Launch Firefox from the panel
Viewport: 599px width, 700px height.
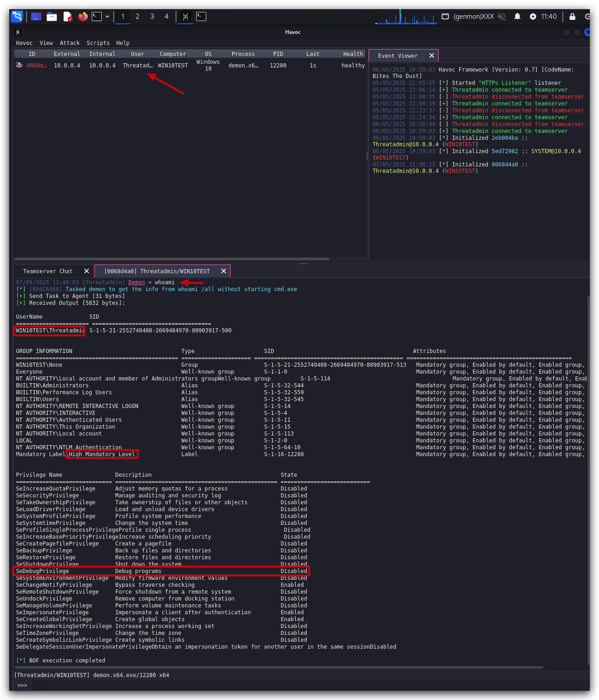click(x=83, y=17)
